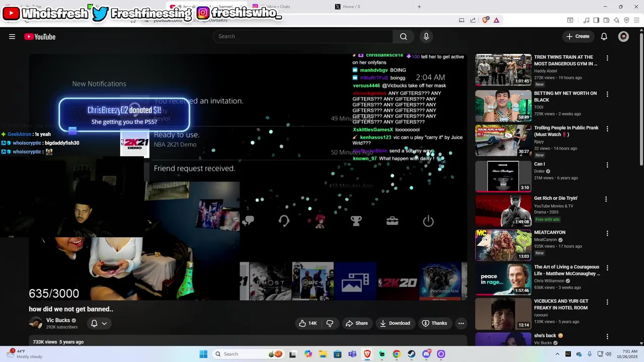This screenshot has width=644, height=362.
Task: Open options for MEATCANYON video
Action: pos(607,233)
